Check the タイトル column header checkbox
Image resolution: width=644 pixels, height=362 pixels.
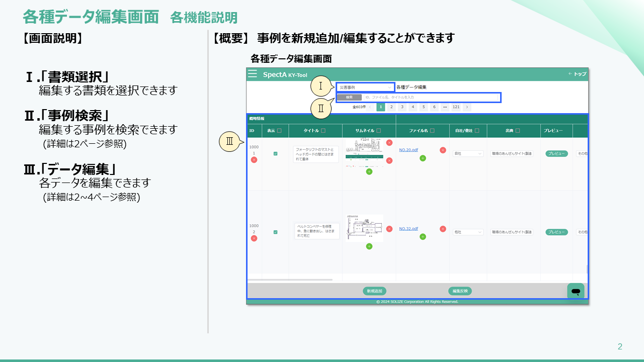[323, 131]
